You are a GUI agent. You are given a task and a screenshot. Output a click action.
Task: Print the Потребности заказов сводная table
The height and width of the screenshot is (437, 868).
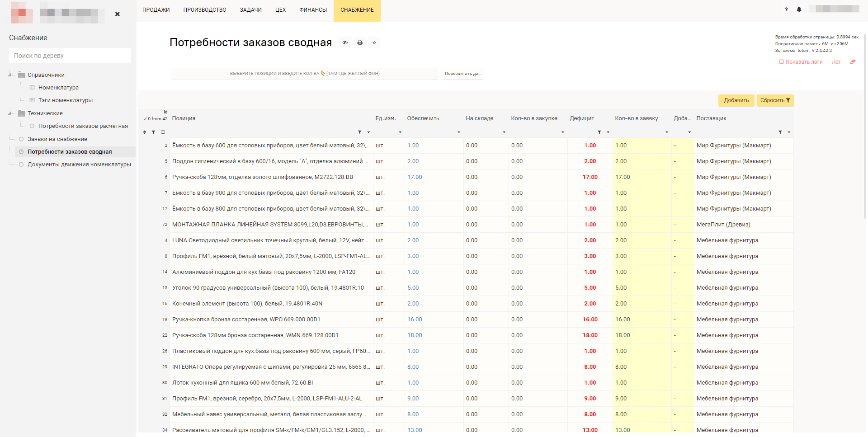point(360,42)
